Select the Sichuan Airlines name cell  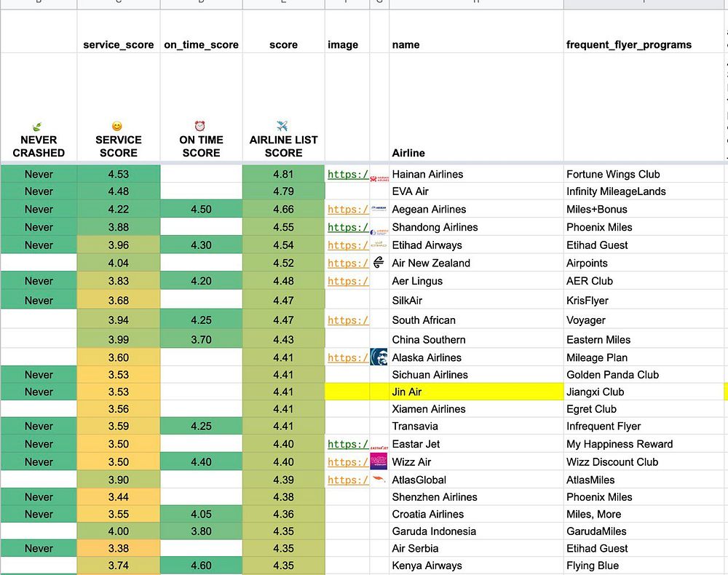pos(476,375)
